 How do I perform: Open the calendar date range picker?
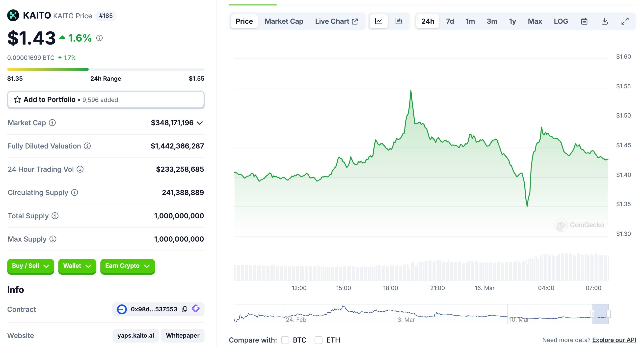click(x=584, y=21)
